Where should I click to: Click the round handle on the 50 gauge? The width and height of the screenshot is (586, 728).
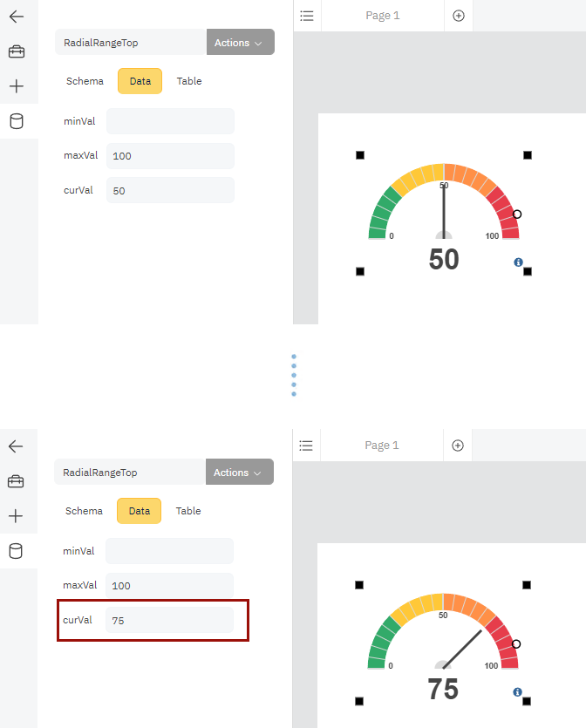point(517,214)
